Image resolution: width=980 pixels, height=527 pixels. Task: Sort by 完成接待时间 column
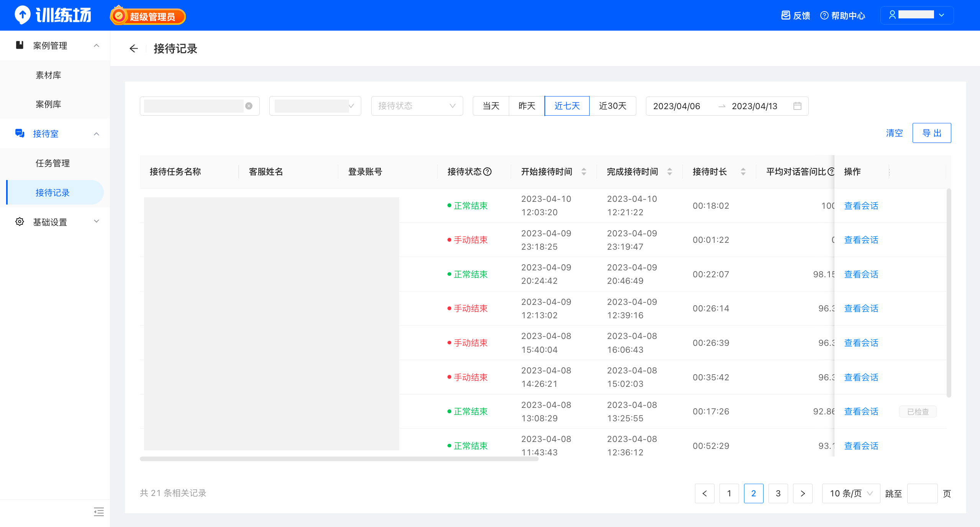click(x=670, y=172)
